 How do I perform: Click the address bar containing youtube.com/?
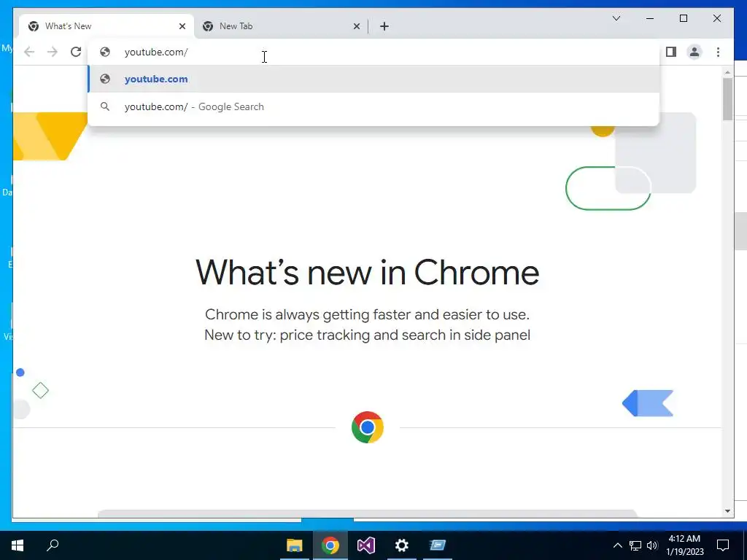point(374,52)
